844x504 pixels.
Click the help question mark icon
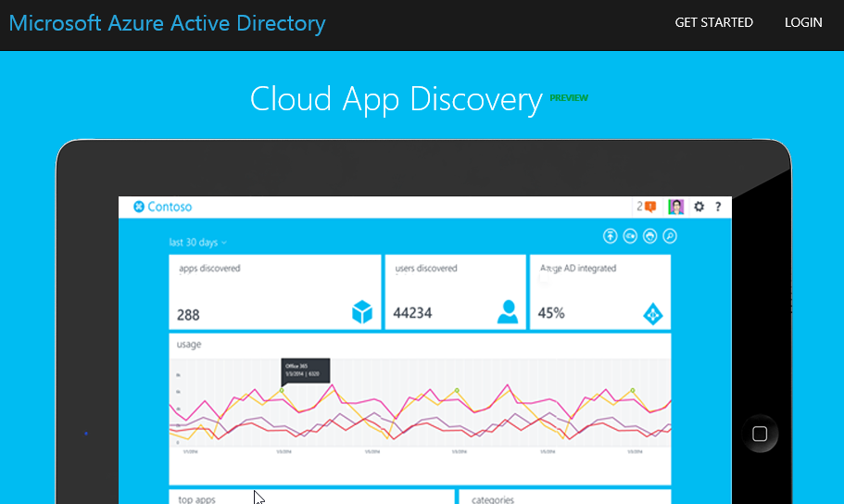[x=718, y=207]
